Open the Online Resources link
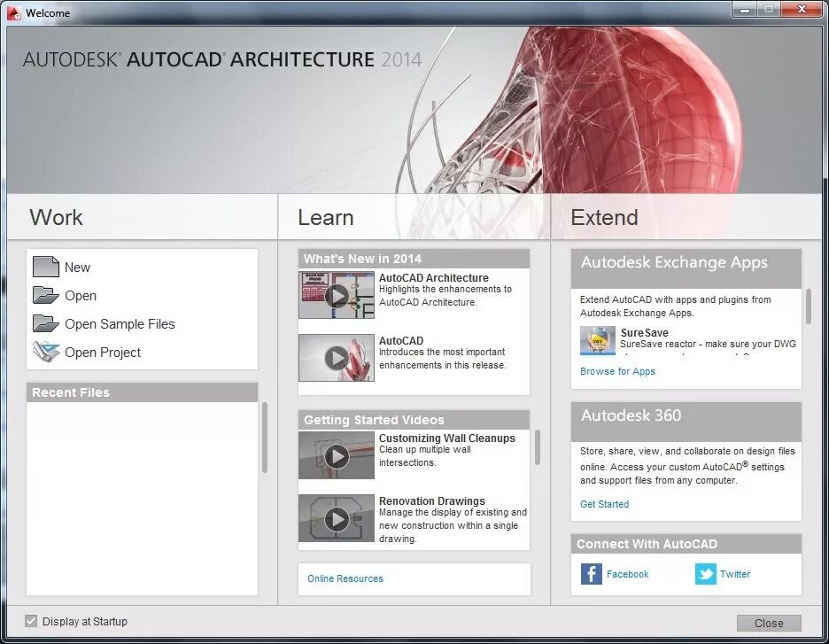Image resolution: width=829 pixels, height=644 pixels. [x=345, y=579]
